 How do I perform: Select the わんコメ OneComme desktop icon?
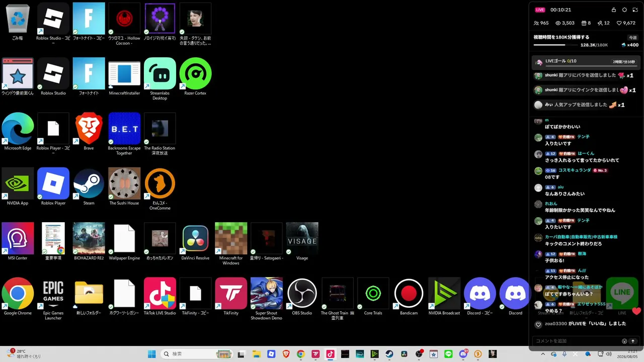(160, 189)
